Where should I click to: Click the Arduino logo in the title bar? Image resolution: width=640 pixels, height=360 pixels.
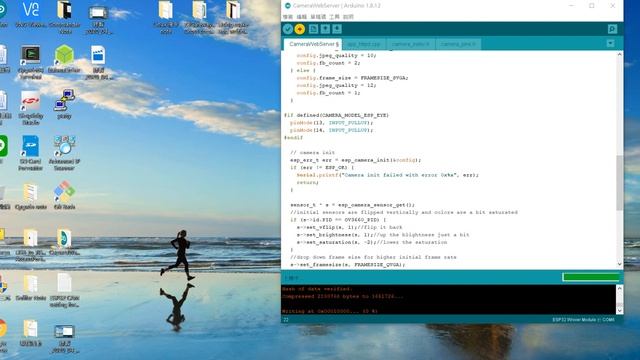287,6
